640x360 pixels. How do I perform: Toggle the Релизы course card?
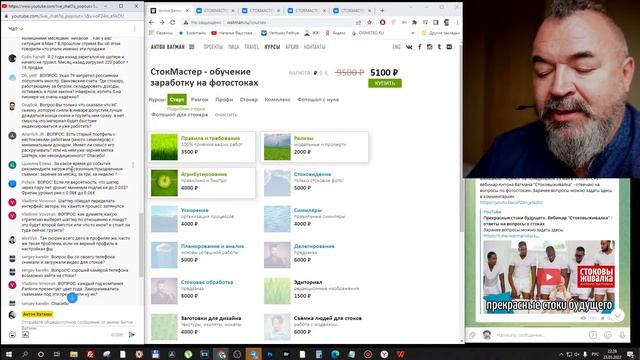(315, 147)
